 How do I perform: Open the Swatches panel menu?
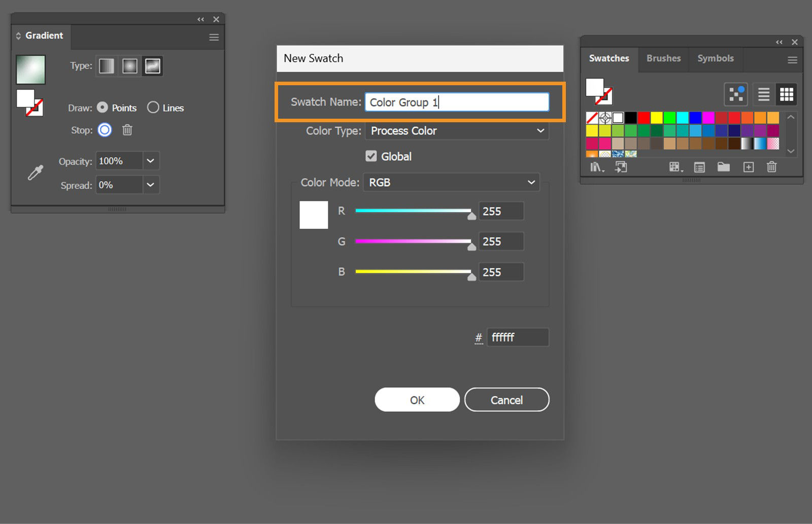(x=791, y=59)
